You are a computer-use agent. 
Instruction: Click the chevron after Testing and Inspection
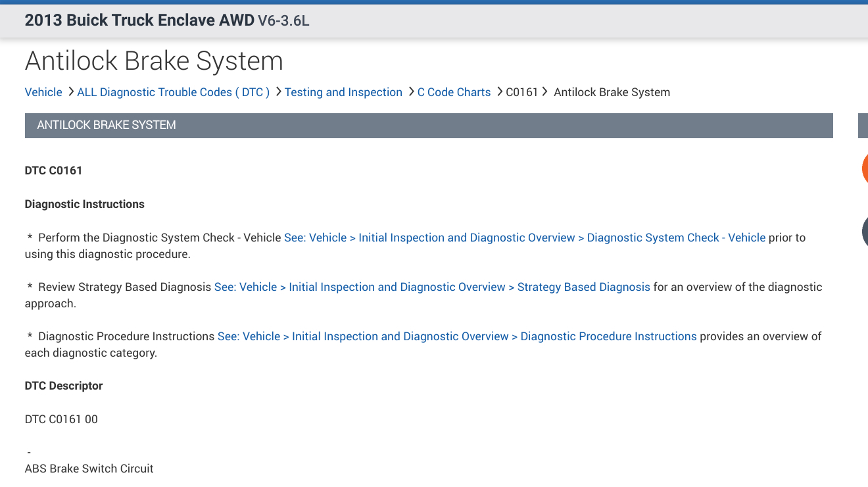[411, 92]
